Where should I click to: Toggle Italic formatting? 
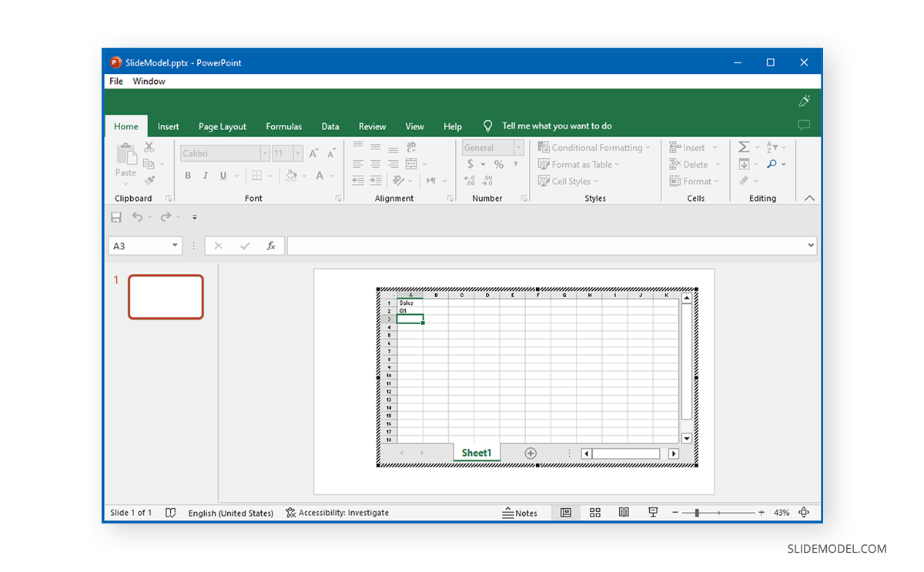(206, 176)
